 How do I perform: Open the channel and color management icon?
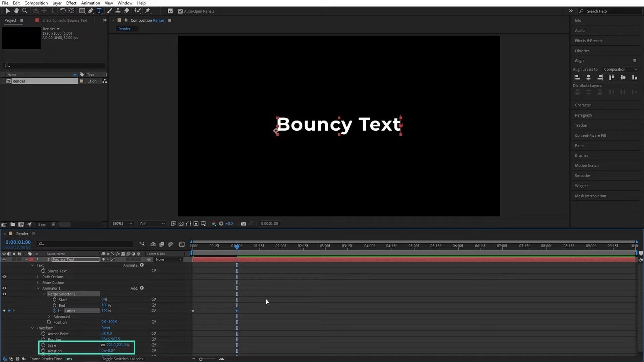coord(214,224)
